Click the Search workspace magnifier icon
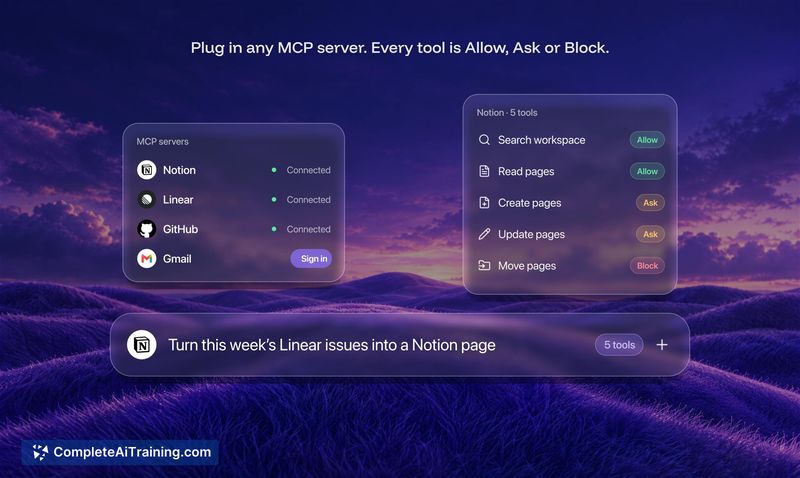 [484, 140]
